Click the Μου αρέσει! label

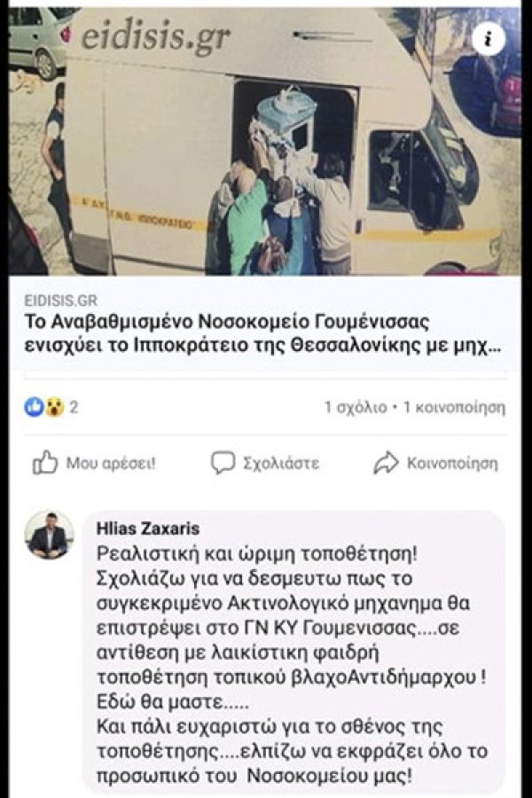(111, 464)
